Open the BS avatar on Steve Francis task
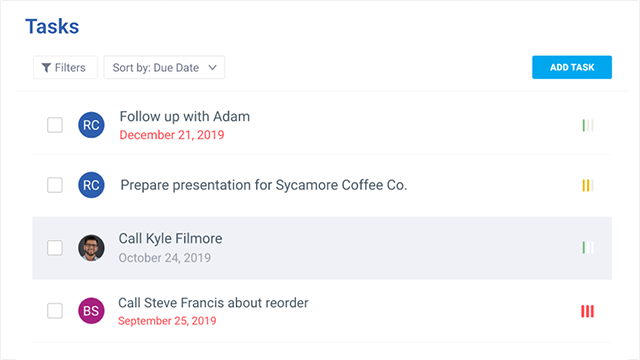Viewport: 640px width, 360px height. [91, 311]
